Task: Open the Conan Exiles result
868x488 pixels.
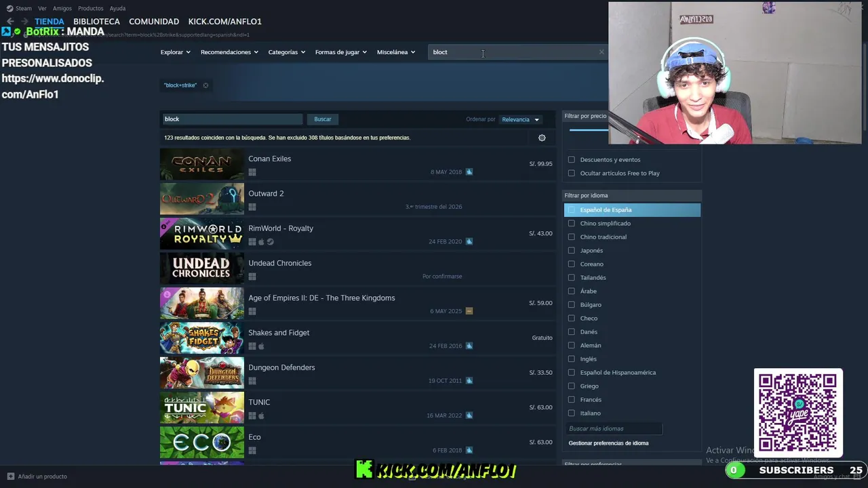Action: pyautogui.click(x=358, y=165)
